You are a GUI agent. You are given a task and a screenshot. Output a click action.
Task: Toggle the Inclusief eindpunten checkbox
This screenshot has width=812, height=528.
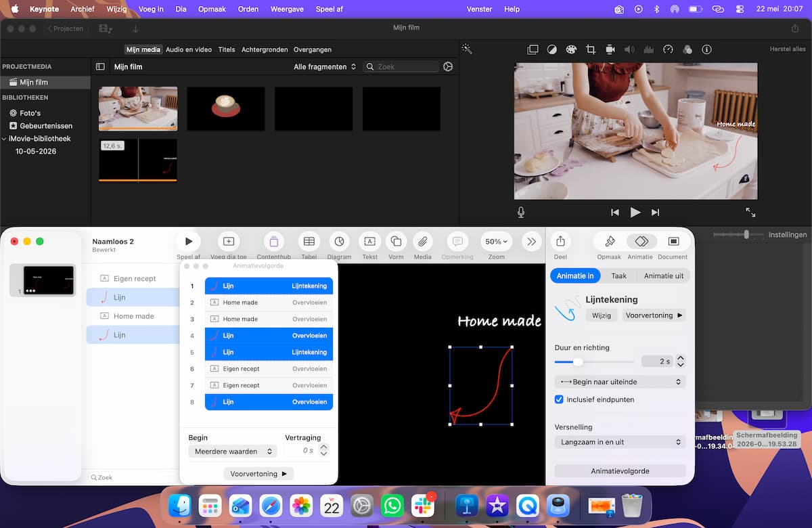point(559,399)
